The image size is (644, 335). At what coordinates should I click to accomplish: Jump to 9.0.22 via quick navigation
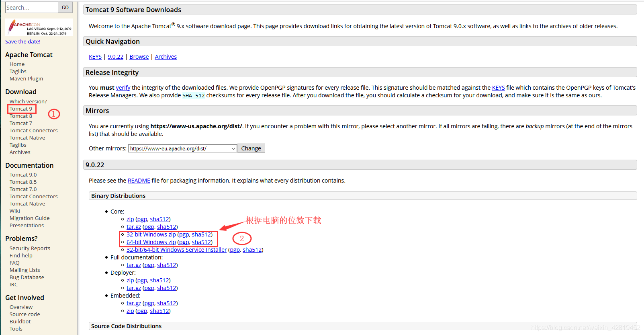[116, 57]
